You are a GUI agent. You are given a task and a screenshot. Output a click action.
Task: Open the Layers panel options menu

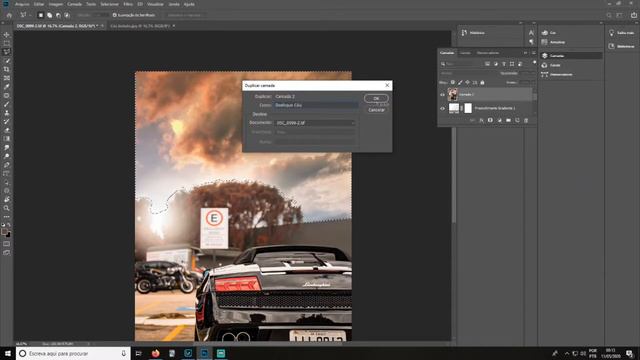(533, 53)
